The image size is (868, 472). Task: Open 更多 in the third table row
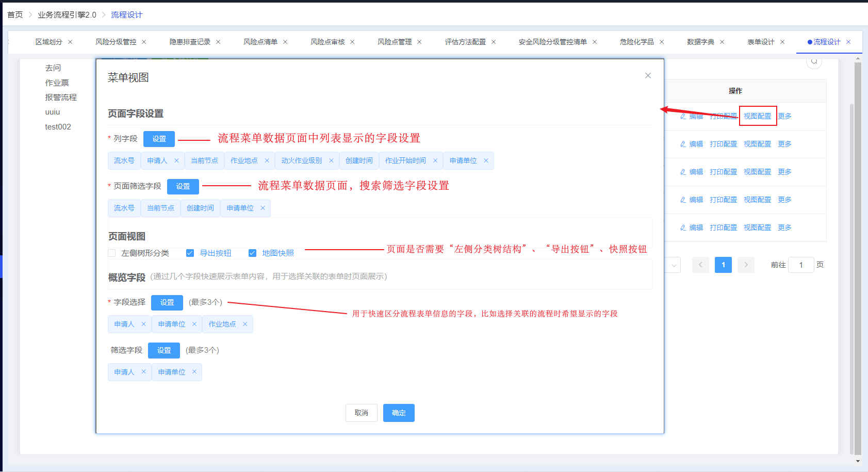[784, 172]
